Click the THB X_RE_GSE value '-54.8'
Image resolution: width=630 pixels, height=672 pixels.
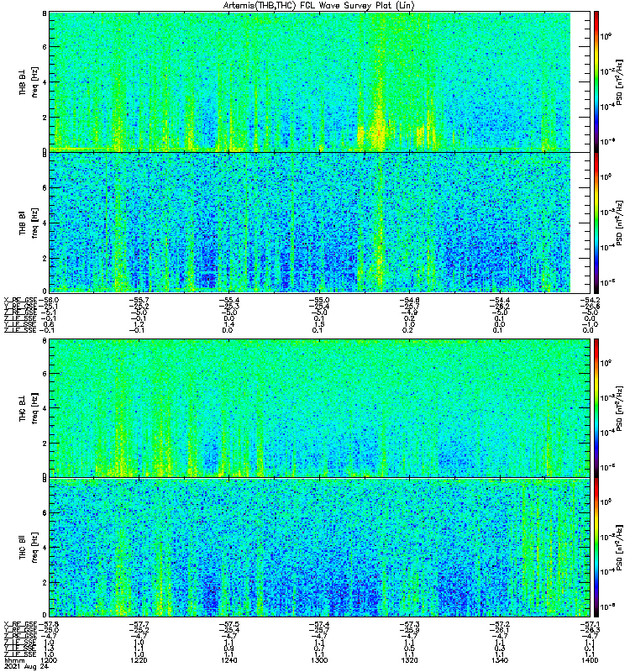tap(409, 301)
